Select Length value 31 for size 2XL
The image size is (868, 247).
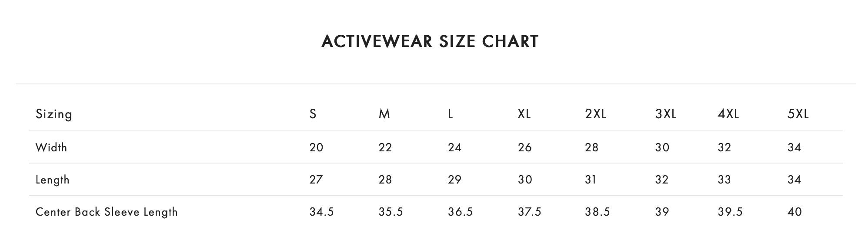tap(591, 180)
